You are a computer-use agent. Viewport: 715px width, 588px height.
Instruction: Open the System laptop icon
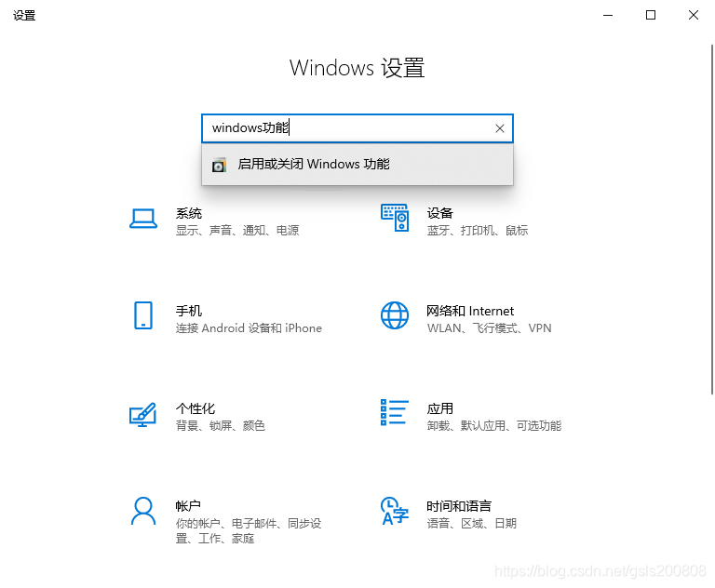[x=143, y=219]
